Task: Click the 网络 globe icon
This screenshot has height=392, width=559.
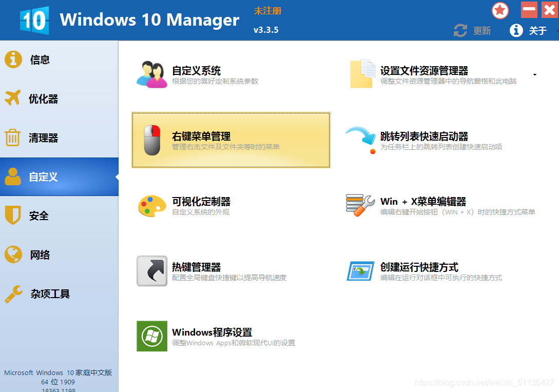Action: coord(13,254)
